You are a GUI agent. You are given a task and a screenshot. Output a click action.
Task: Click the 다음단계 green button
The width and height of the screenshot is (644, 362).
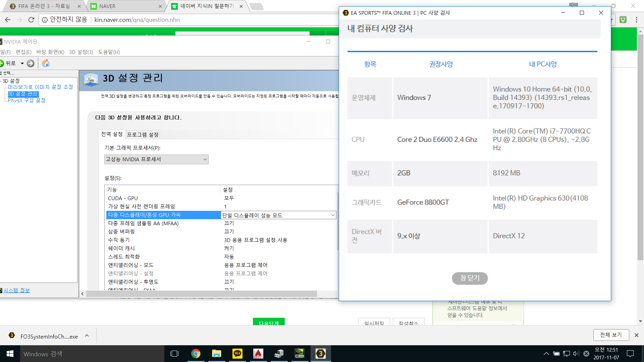point(269,322)
